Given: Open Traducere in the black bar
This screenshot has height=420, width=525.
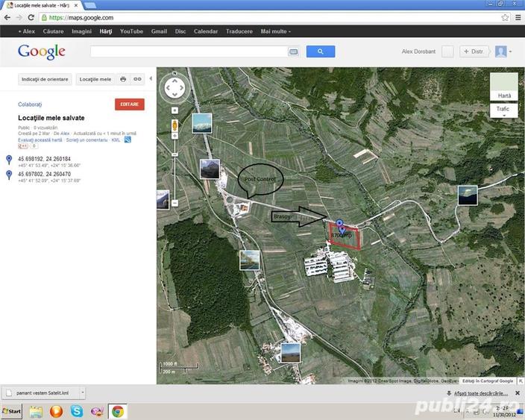Looking at the screenshot, I should tap(239, 31).
